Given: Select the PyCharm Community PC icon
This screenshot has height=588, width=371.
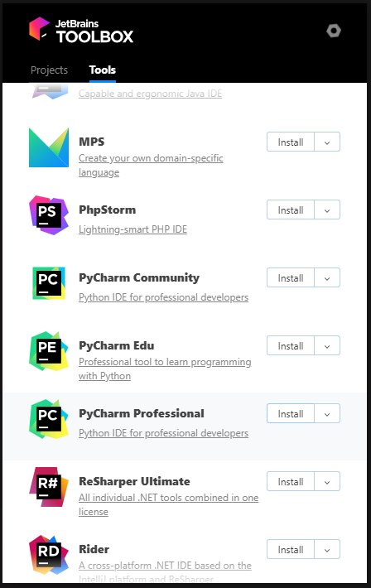Looking at the screenshot, I should click(x=49, y=283).
